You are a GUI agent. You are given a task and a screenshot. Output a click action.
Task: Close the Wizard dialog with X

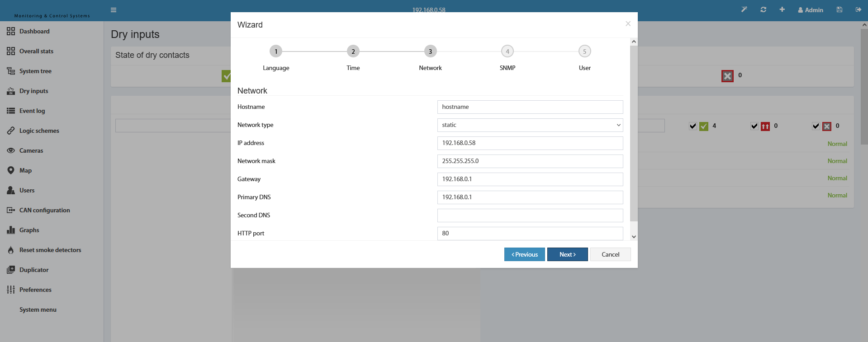coord(628,23)
